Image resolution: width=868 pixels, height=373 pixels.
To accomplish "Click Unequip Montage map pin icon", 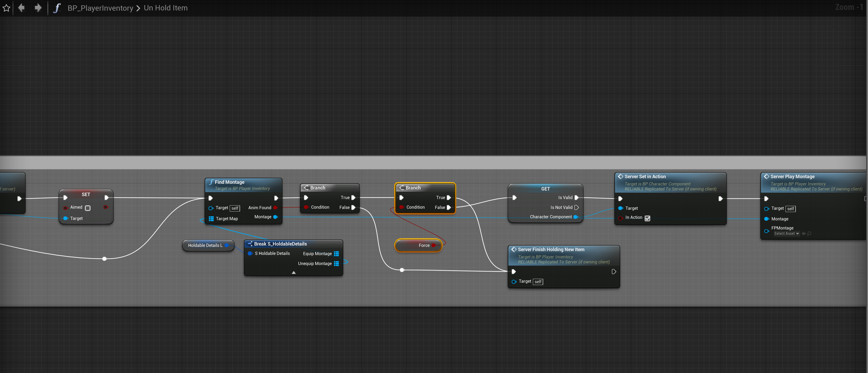I will tap(336, 264).
